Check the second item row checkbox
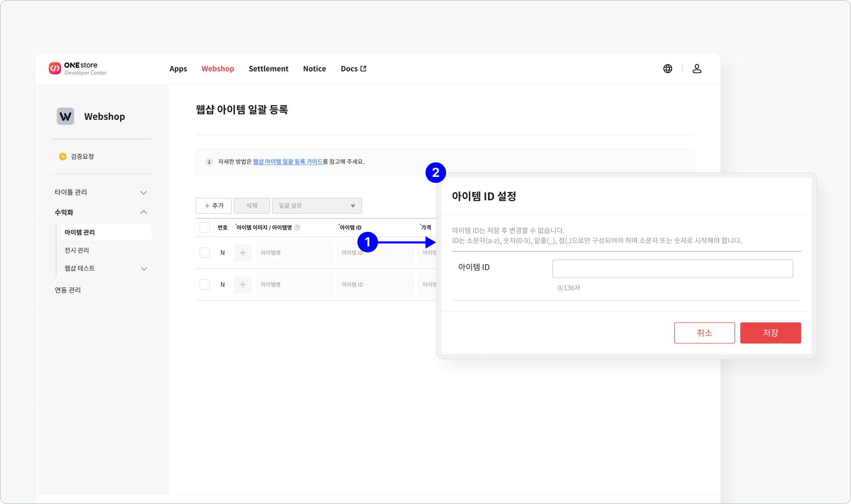Image resolution: width=851 pixels, height=504 pixels. tap(205, 285)
